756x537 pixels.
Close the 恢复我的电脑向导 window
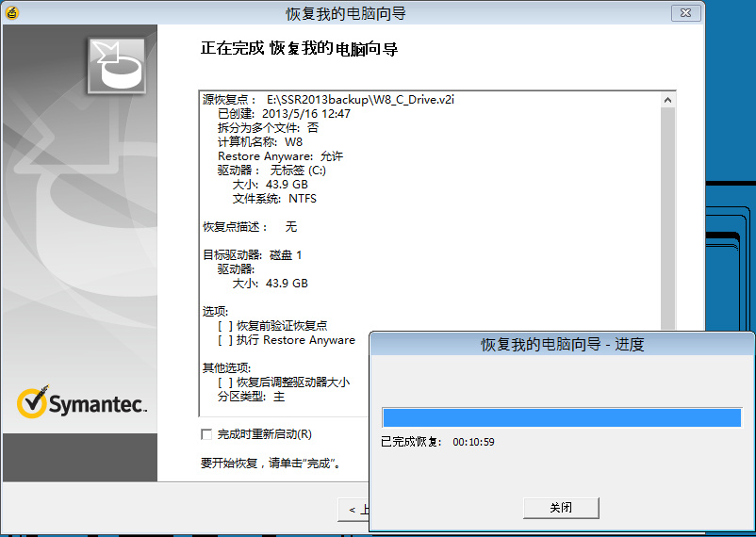[x=685, y=13]
